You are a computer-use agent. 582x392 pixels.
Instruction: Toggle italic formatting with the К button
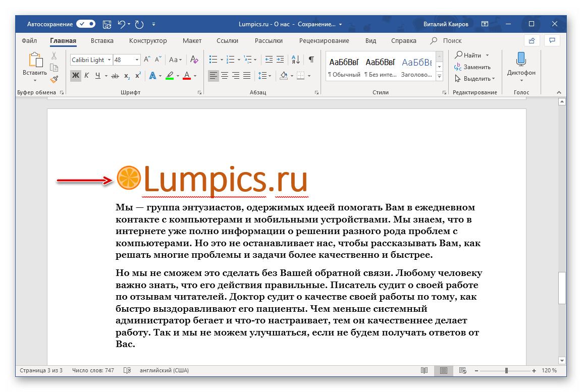point(86,76)
